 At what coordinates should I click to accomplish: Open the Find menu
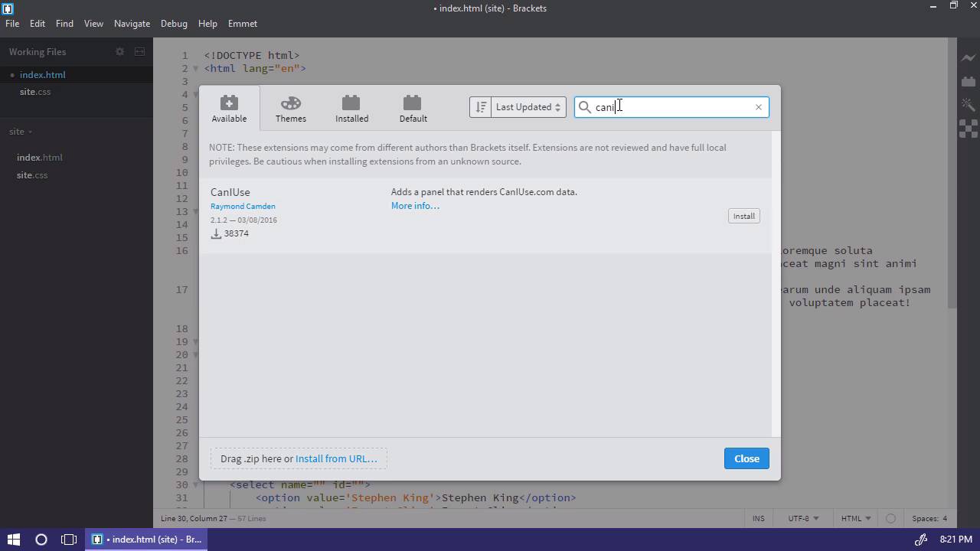tap(64, 24)
